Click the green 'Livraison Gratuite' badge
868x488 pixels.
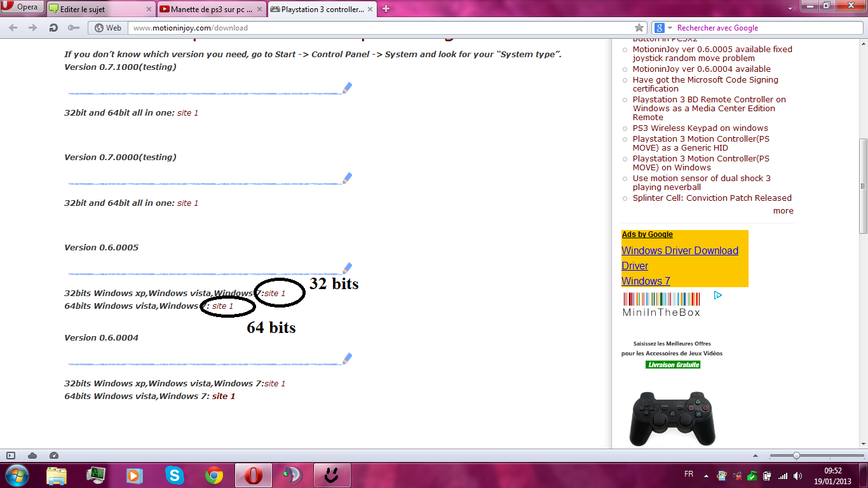pos(673,365)
